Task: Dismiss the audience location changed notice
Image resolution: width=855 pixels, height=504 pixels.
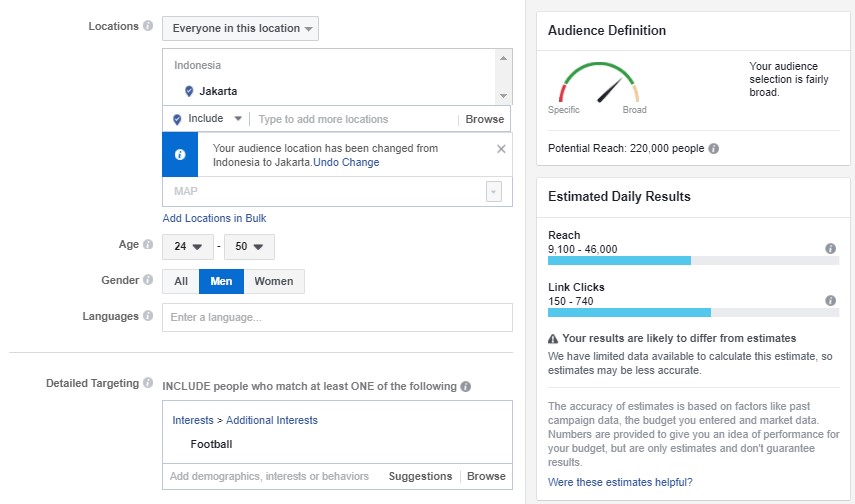Action: [x=501, y=149]
